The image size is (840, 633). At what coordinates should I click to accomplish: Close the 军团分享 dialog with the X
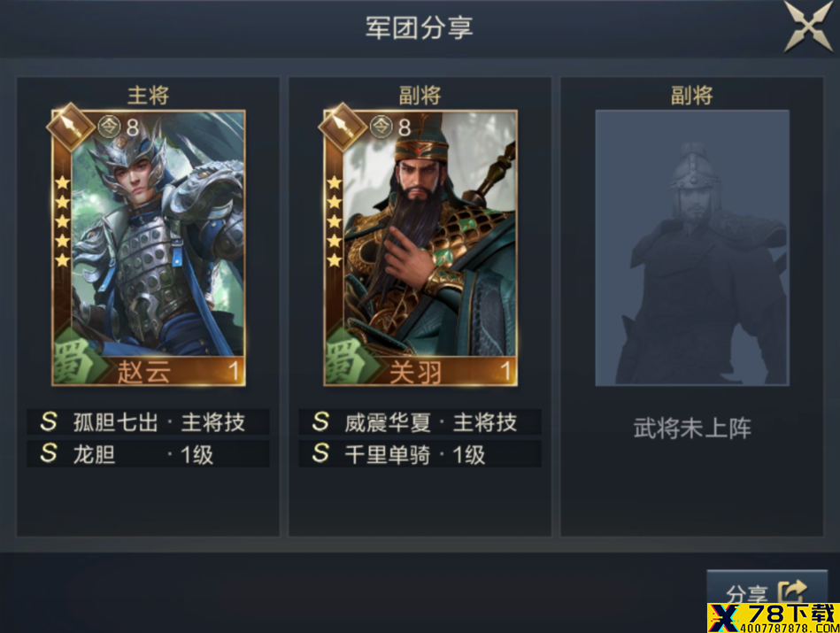(809, 27)
